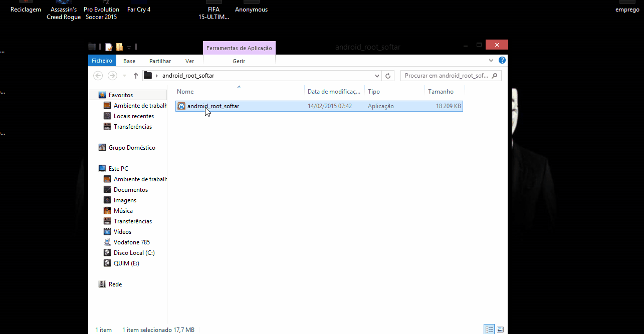Switch to details view in status bar

pyautogui.click(x=489, y=329)
